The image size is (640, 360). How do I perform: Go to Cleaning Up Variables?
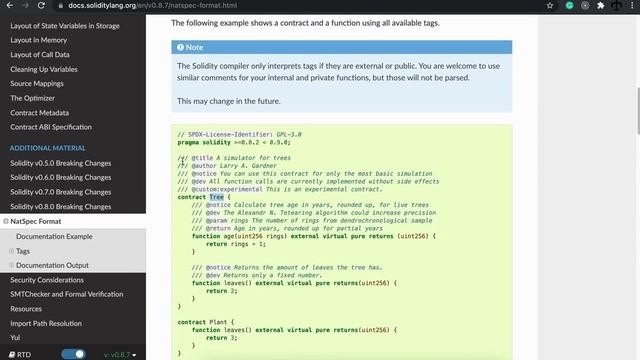pos(44,69)
